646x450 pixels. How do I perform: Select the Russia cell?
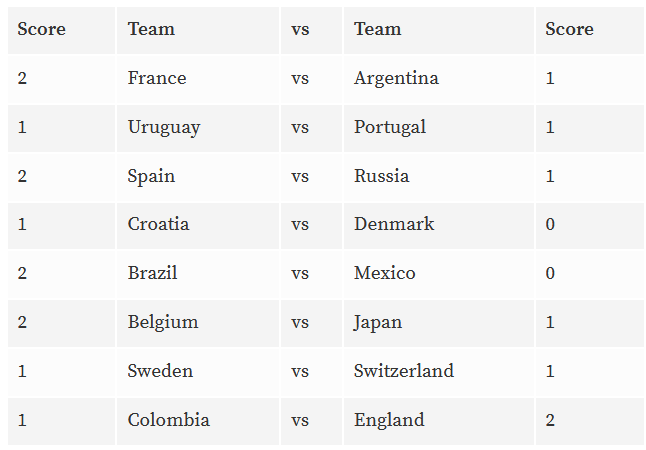pyautogui.click(x=439, y=176)
